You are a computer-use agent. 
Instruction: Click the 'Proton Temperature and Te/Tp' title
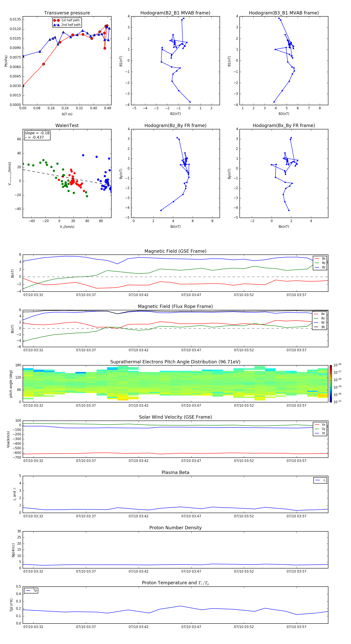pyautogui.click(x=175, y=583)
